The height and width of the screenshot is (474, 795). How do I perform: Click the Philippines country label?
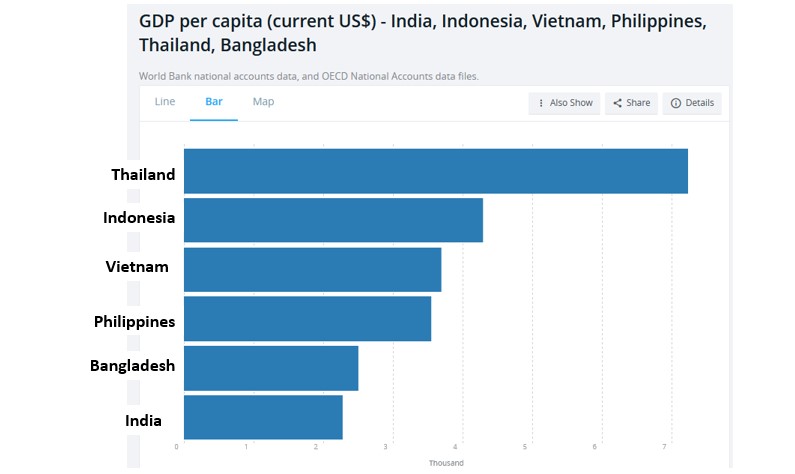[135, 322]
